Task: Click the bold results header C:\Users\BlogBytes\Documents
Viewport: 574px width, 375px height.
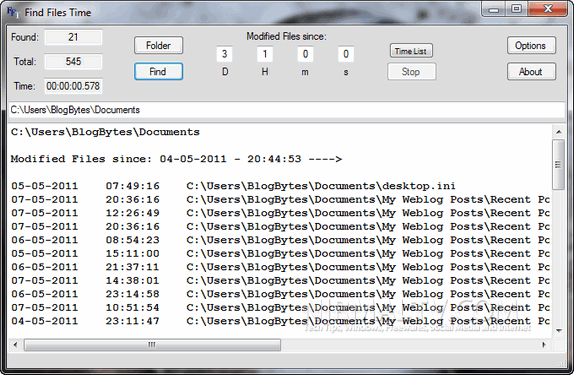Action: click(105, 132)
